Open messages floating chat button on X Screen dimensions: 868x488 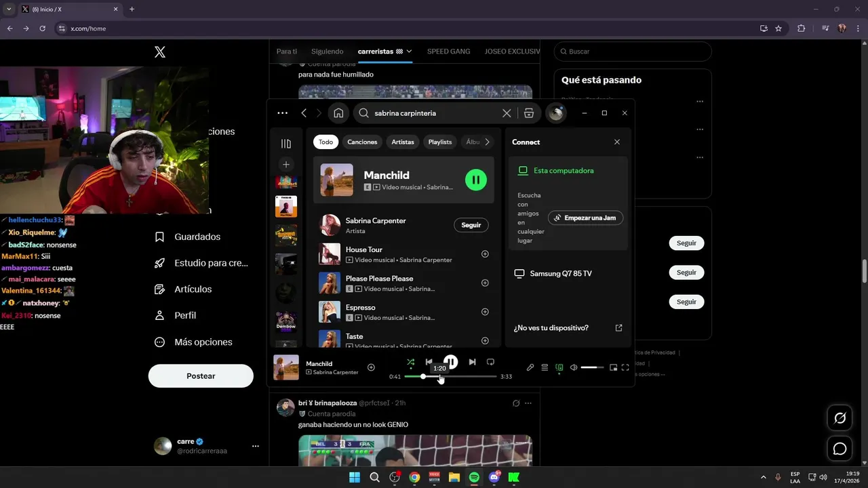(x=840, y=449)
